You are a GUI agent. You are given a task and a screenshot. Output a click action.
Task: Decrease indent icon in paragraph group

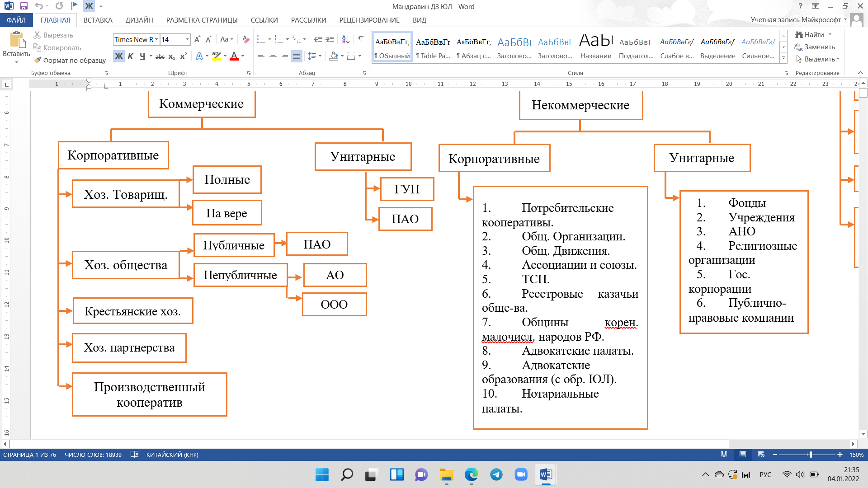pyautogui.click(x=318, y=40)
